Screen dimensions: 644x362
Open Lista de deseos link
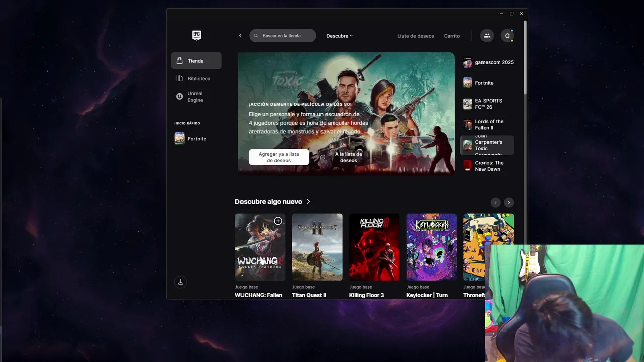tap(416, 36)
